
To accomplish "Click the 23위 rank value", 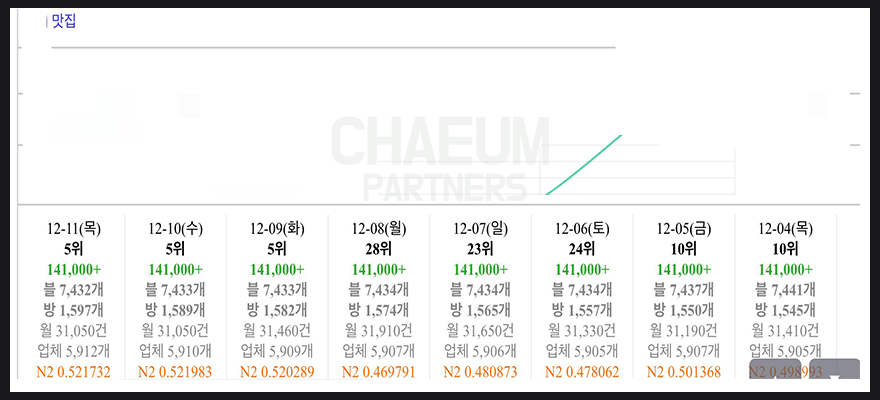I will coord(480,249).
